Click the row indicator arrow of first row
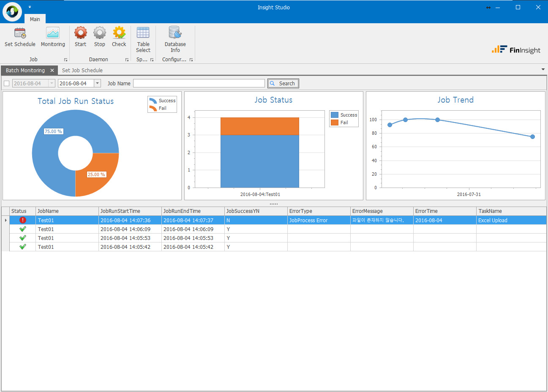548x392 pixels. pyautogui.click(x=5, y=220)
